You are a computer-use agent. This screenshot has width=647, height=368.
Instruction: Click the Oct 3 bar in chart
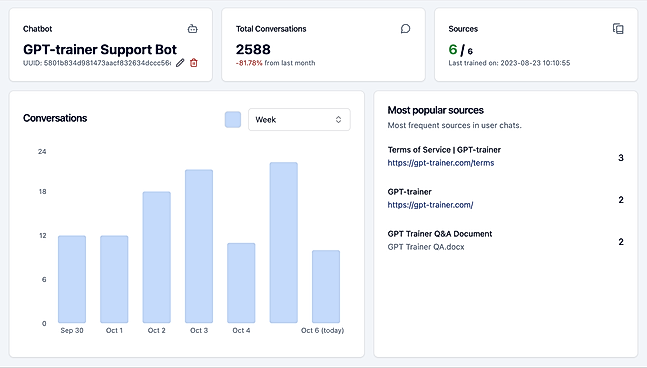(199, 246)
